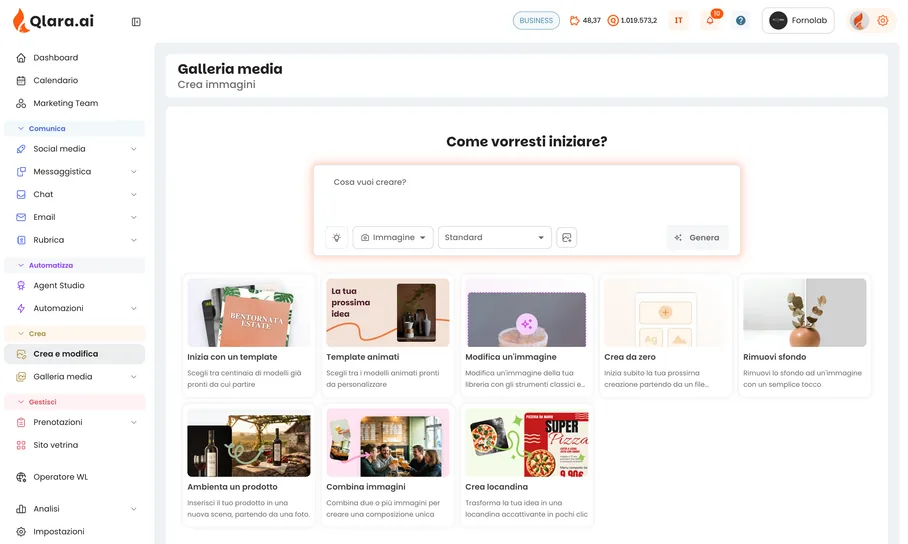Open the Crea locandina card title
Screen dimensions: 908x544
coord(496,487)
